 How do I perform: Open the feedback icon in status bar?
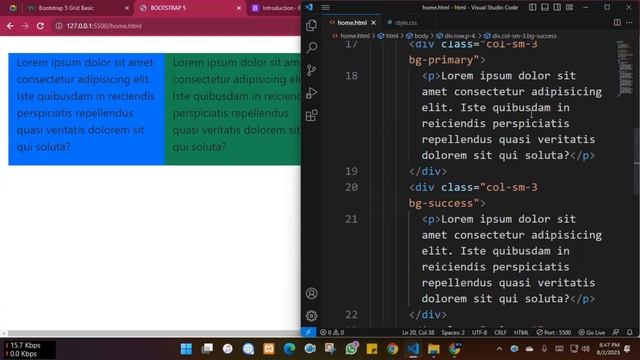[x=616, y=333]
